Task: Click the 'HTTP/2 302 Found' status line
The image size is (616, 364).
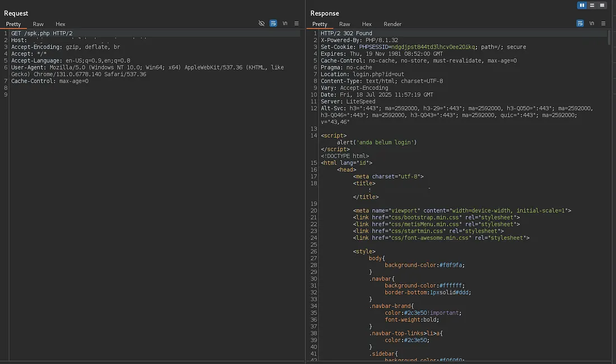Action: click(x=347, y=34)
